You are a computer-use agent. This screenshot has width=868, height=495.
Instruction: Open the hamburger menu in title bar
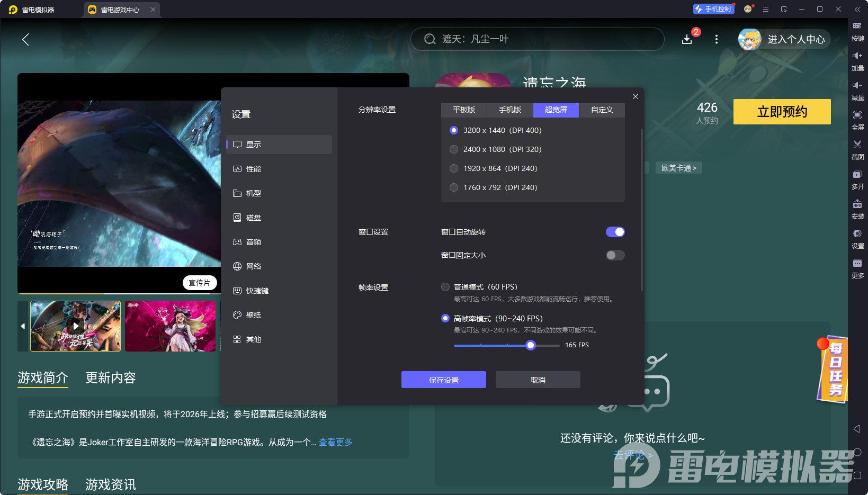(x=765, y=9)
